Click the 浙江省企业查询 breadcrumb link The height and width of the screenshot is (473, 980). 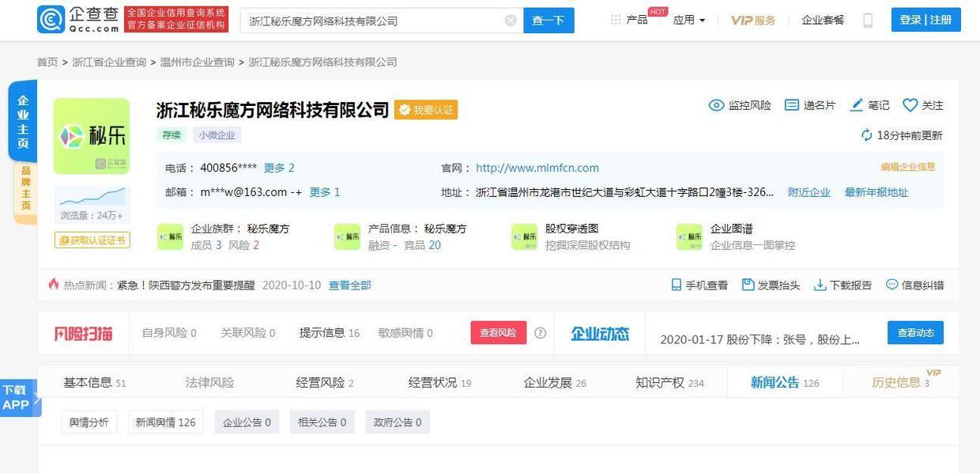[109, 62]
